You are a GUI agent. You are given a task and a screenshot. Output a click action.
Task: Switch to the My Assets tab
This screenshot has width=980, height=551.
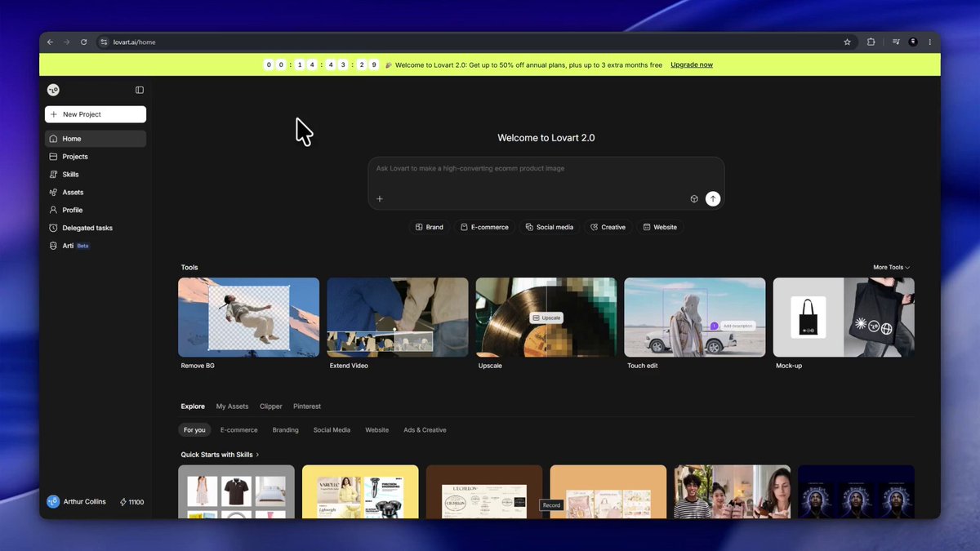click(232, 407)
